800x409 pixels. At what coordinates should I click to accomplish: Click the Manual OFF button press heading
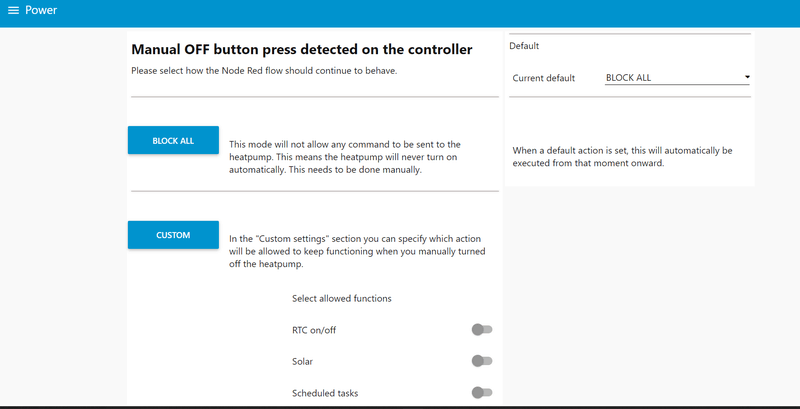tap(301, 48)
